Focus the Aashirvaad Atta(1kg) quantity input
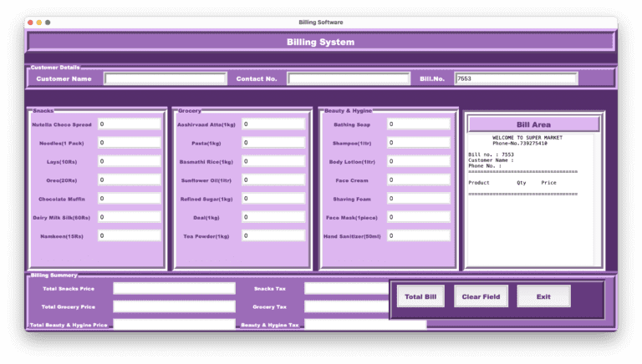642x364 pixels. pyautogui.click(x=273, y=124)
